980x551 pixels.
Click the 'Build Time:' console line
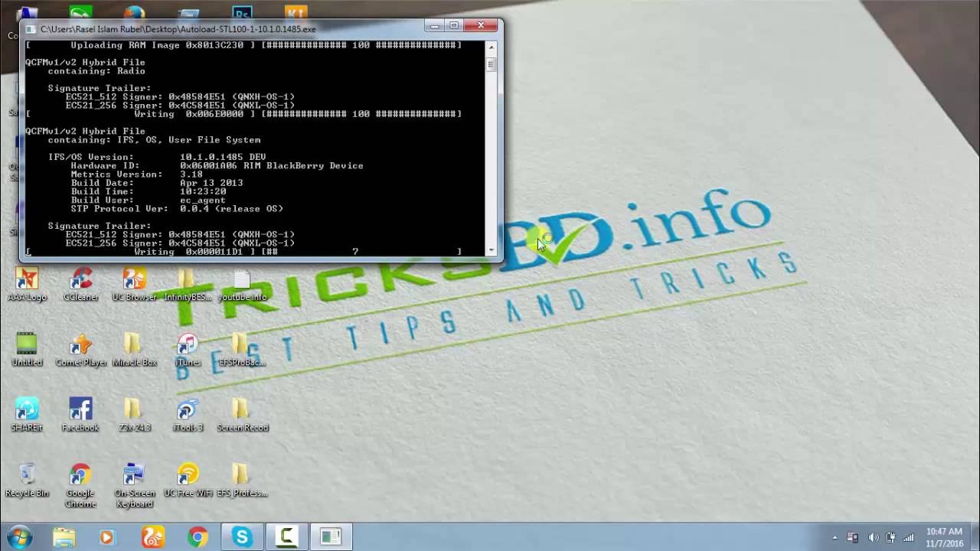point(148,191)
